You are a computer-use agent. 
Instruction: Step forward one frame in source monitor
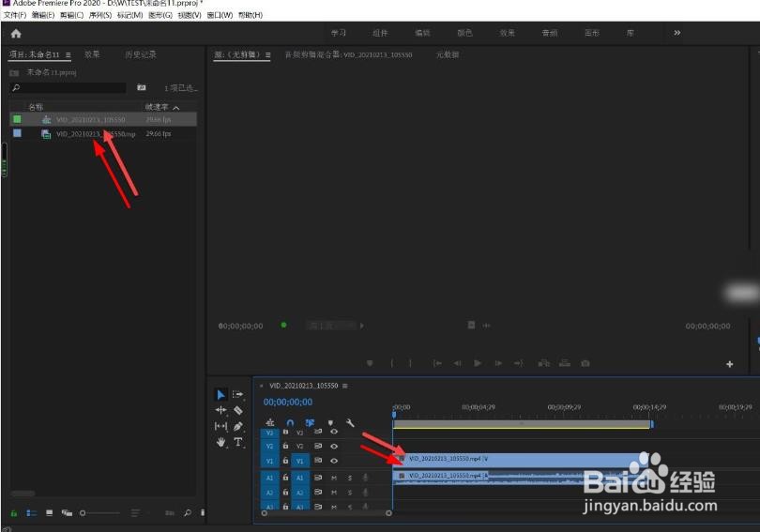point(498,363)
